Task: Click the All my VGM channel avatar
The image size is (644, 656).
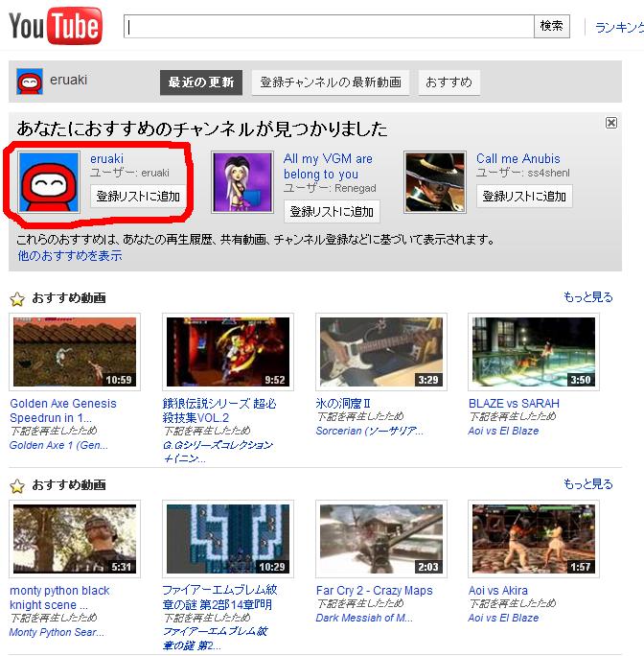Action: click(x=242, y=182)
